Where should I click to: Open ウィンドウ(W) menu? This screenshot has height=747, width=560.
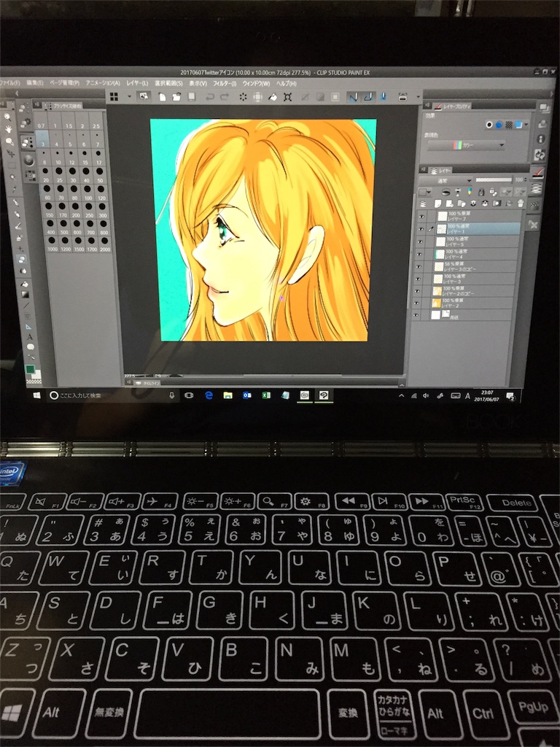point(256,83)
